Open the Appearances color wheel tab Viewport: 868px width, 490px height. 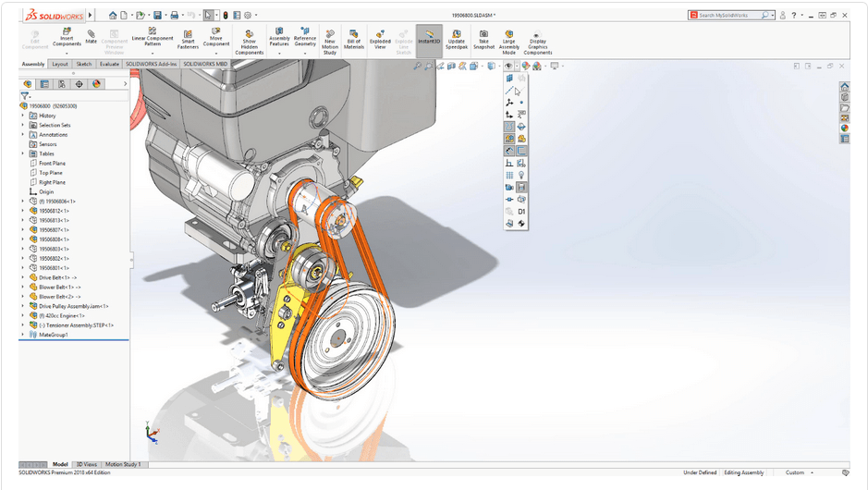pos(96,84)
